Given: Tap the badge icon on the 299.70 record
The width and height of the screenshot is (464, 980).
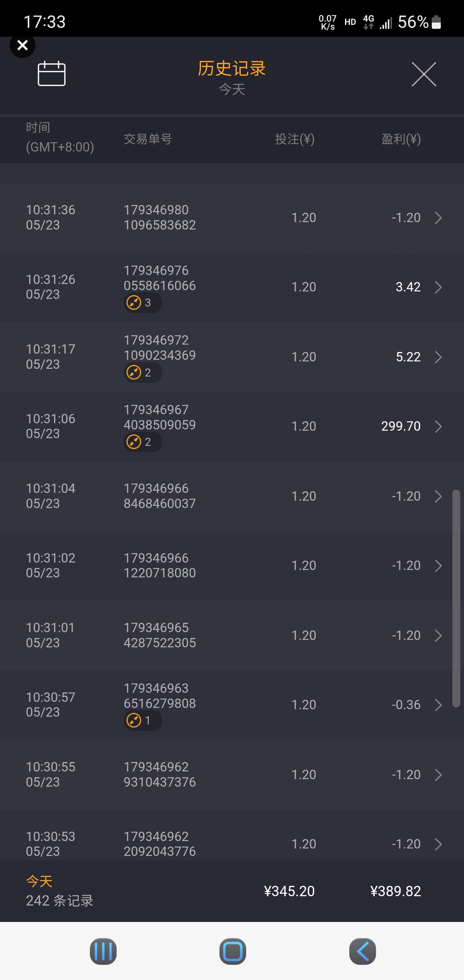Looking at the screenshot, I should (x=134, y=442).
